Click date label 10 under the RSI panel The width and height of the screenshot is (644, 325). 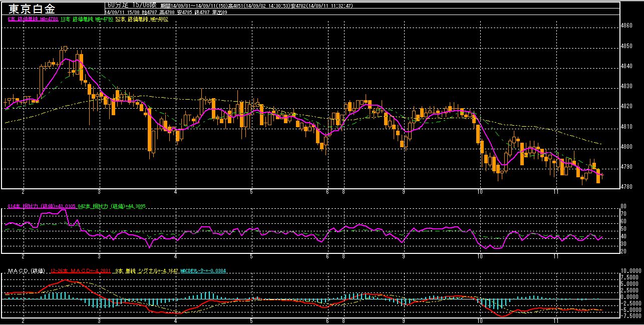480,256
